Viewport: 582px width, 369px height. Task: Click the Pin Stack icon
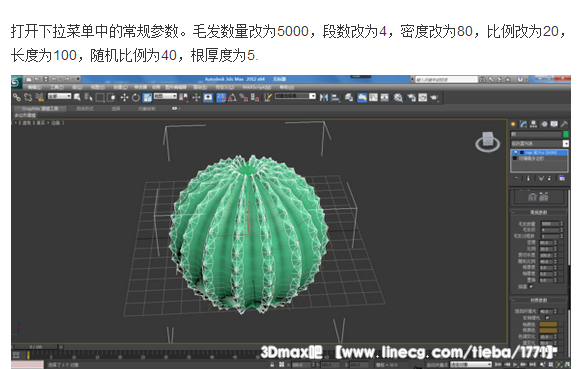click(516, 178)
